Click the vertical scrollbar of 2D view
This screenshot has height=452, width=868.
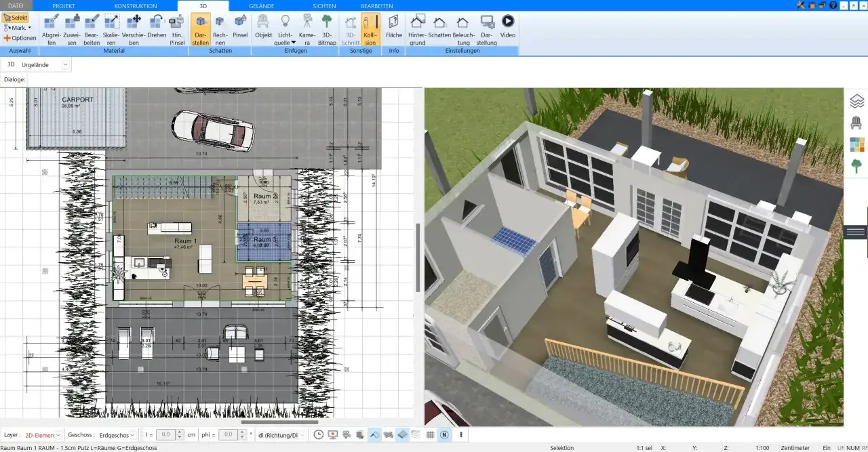[x=418, y=258]
